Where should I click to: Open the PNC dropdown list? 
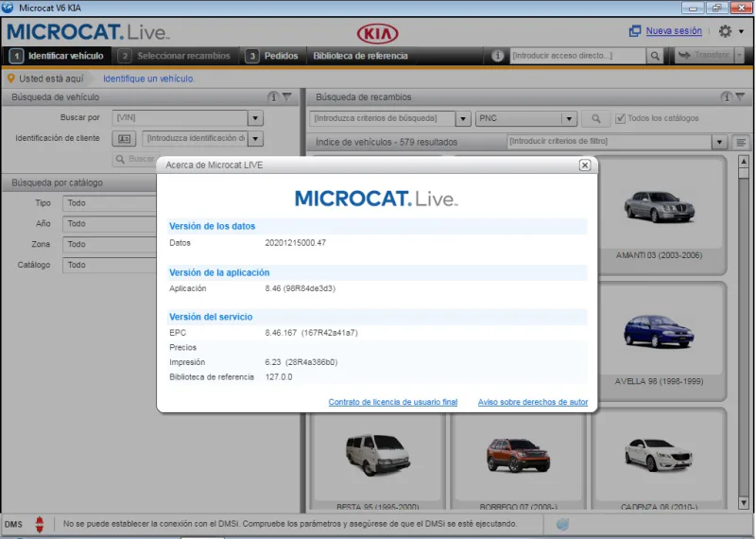tap(569, 118)
